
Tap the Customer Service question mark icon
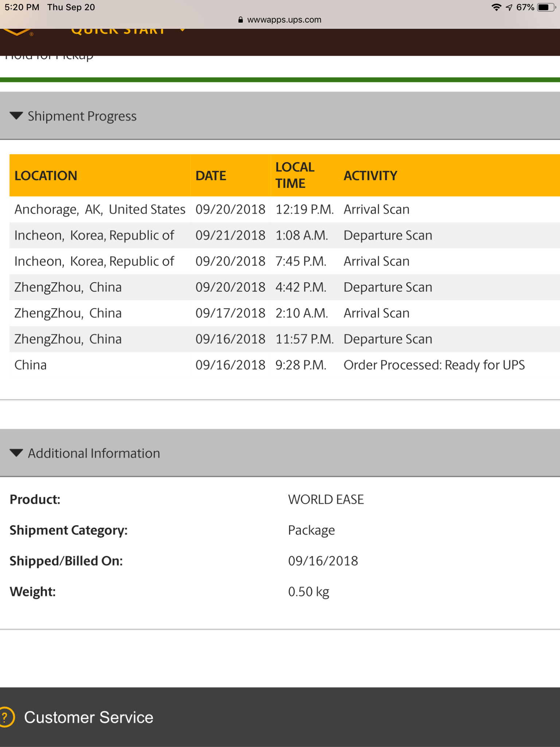coord(5,717)
